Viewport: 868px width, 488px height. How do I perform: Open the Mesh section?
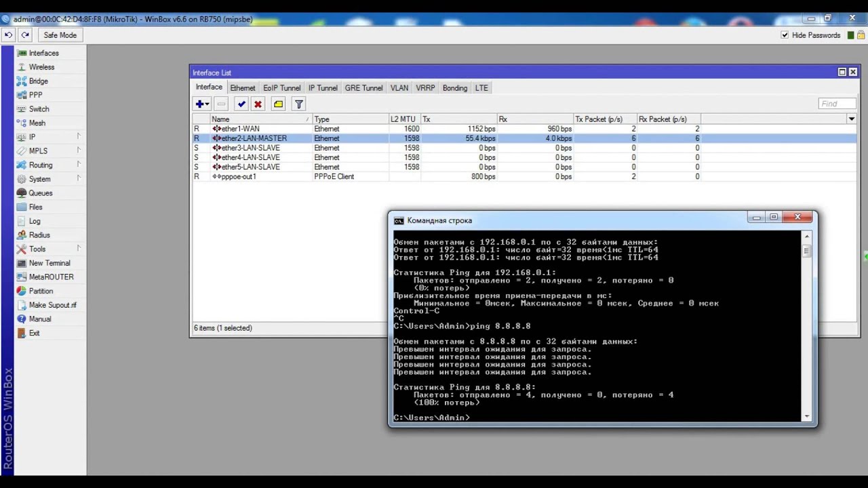pyautogui.click(x=37, y=123)
